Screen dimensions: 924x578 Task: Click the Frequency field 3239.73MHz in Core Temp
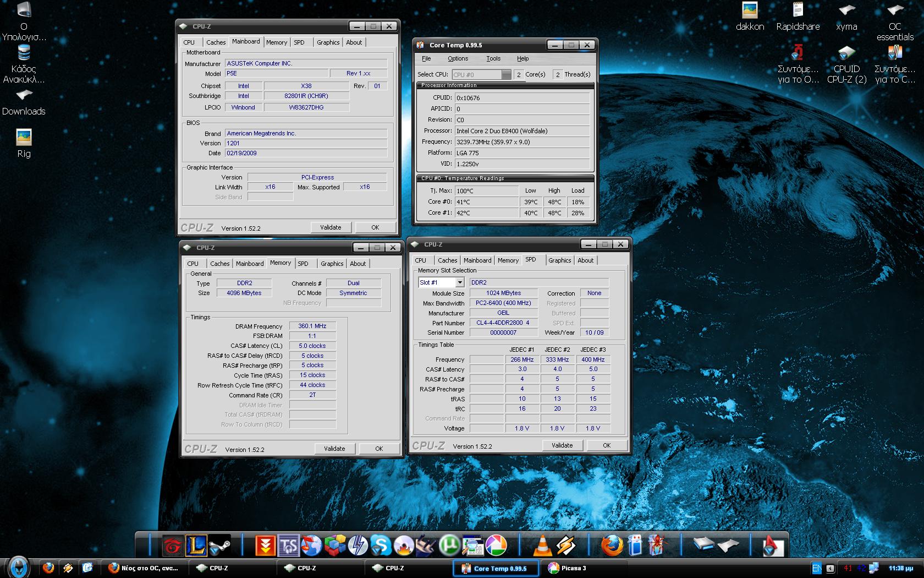[522, 142]
